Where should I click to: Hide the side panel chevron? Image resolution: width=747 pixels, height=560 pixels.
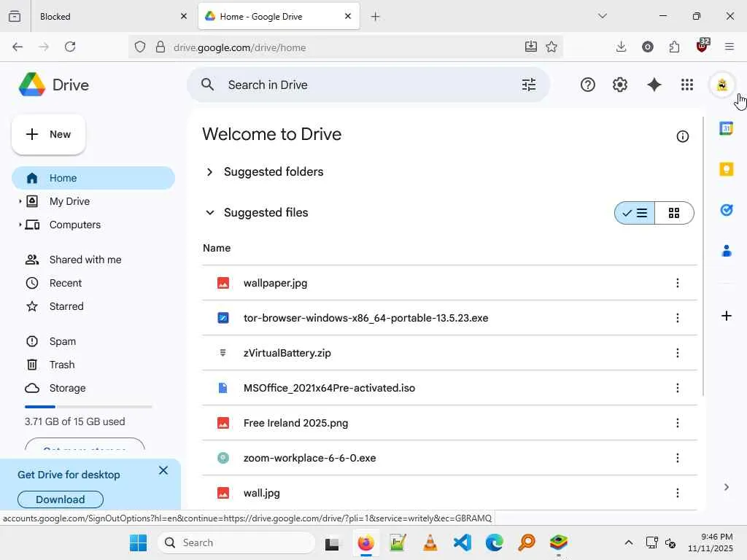tap(726, 486)
